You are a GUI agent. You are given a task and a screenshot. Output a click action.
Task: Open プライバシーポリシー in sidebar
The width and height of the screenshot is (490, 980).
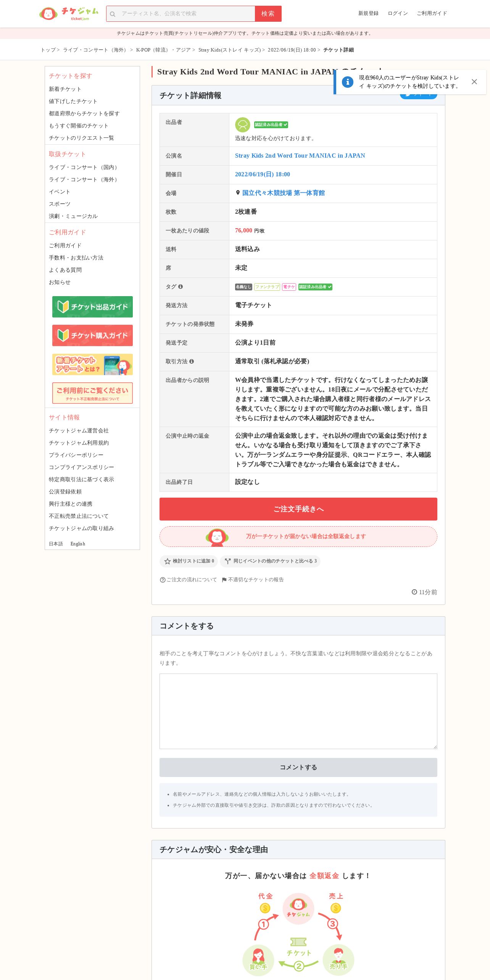[x=76, y=455]
